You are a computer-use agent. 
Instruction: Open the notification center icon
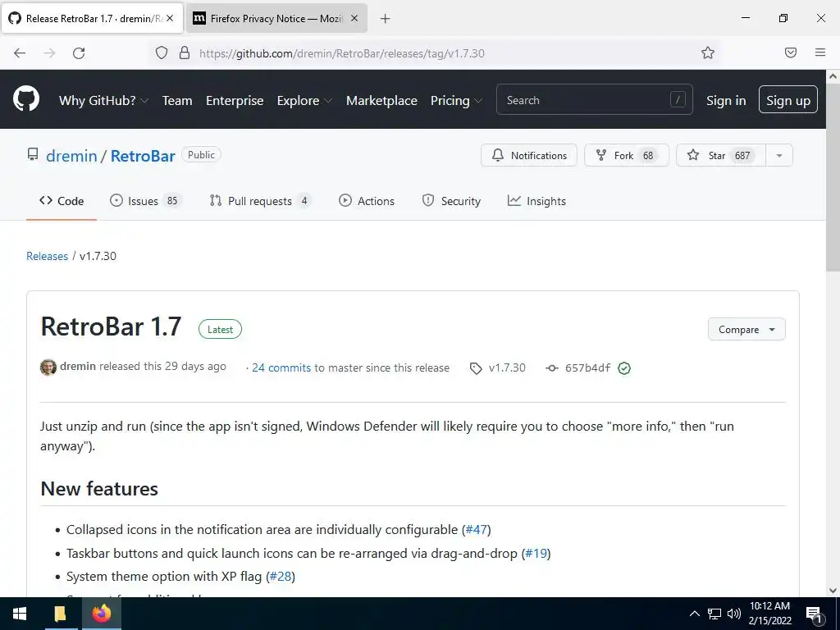(x=814, y=615)
